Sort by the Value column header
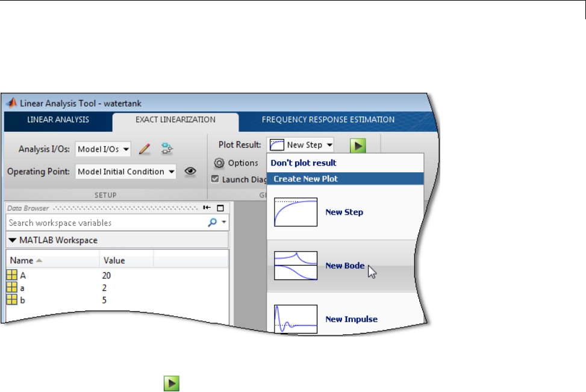This screenshot has height=392, width=586. [x=126, y=261]
